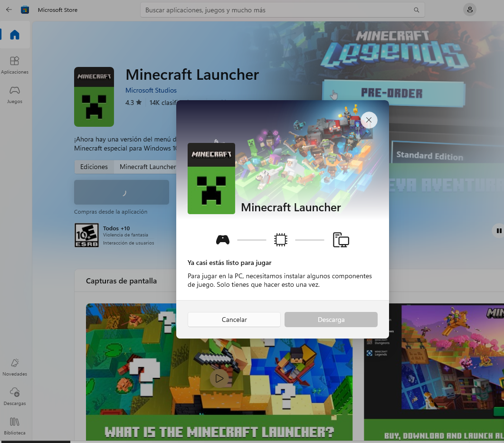Click the controller icon in dialog
Image resolution: width=504 pixels, height=443 pixels.
pyautogui.click(x=223, y=240)
